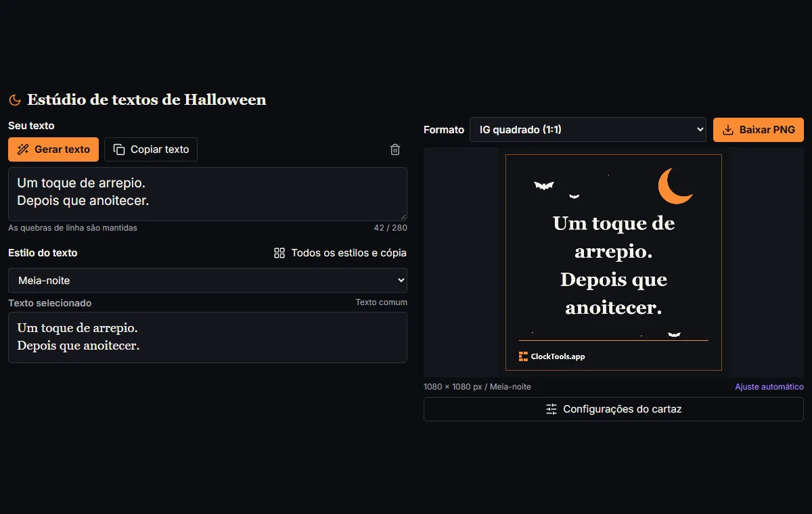Click the 'Formato' label
The height and width of the screenshot is (514, 812).
coord(444,130)
